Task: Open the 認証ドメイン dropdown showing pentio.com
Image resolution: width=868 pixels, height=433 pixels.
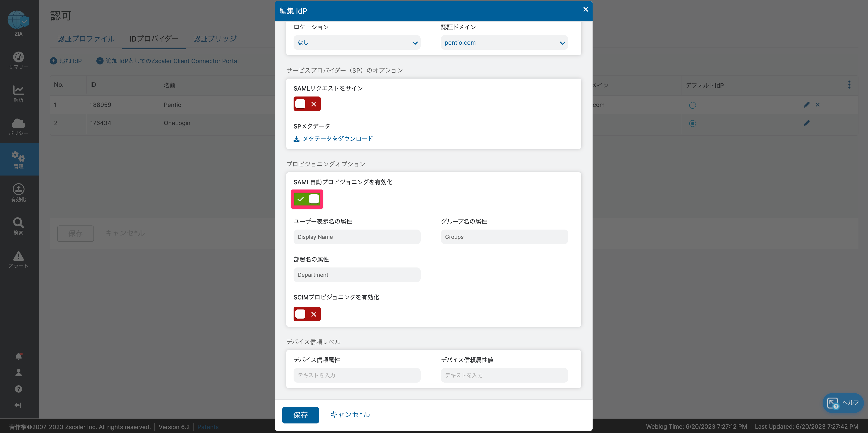Action: [504, 42]
